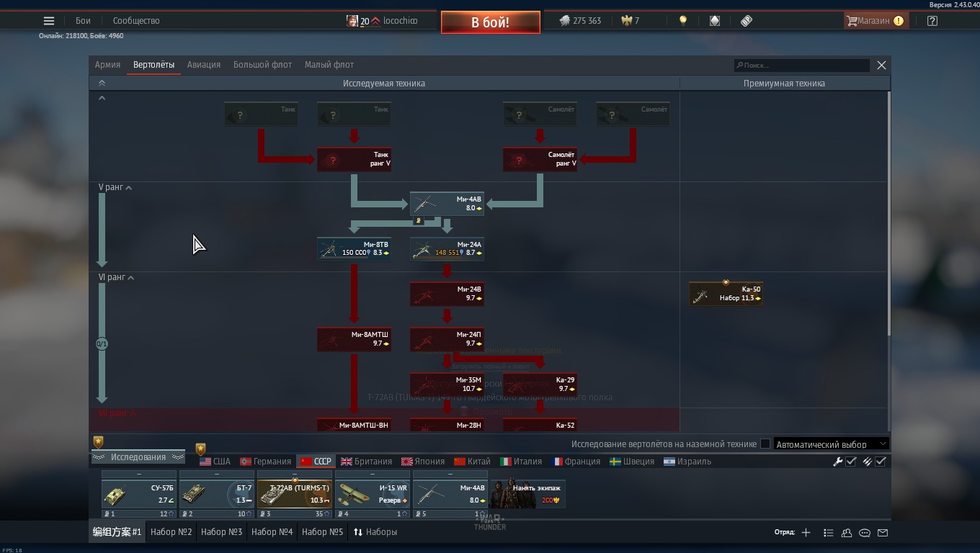980x553 pixels.
Task: Select the Вертолёты tab
Action: [x=153, y=65]
